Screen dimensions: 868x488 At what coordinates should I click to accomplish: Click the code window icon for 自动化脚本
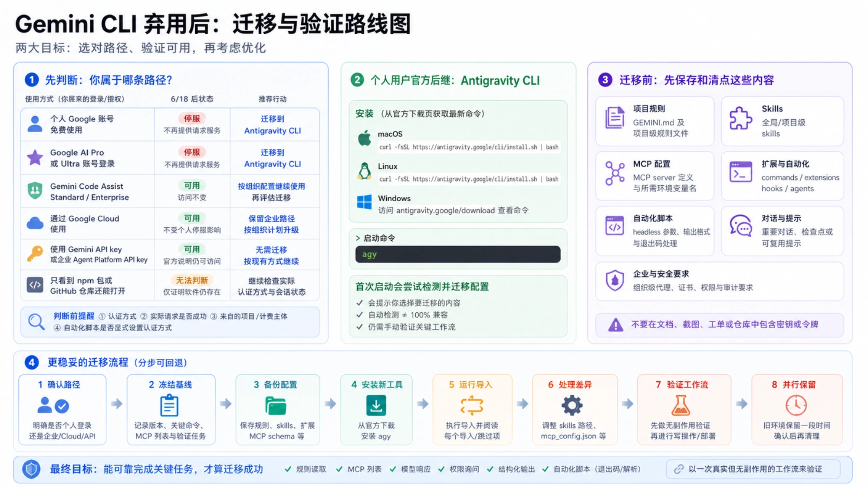pos(615,226)
